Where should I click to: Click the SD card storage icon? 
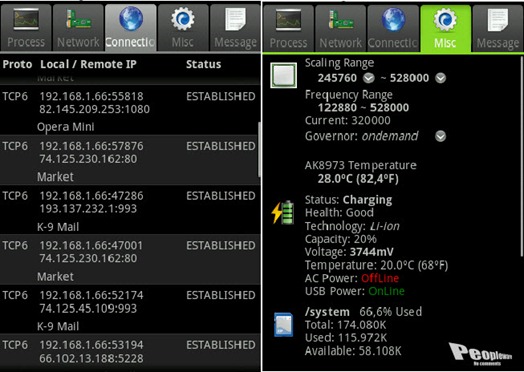(x=283, y=324)
